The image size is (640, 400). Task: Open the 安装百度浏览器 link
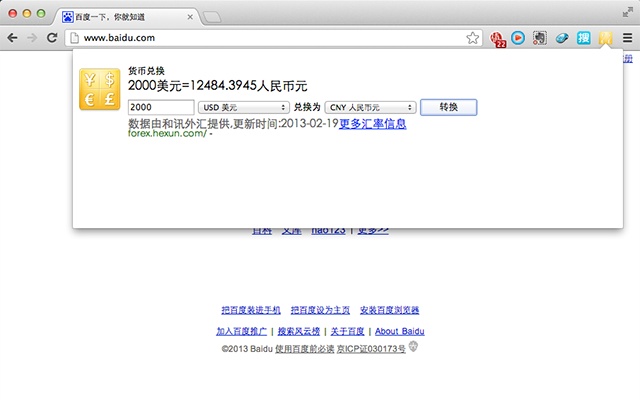click(x=389, y=310)
